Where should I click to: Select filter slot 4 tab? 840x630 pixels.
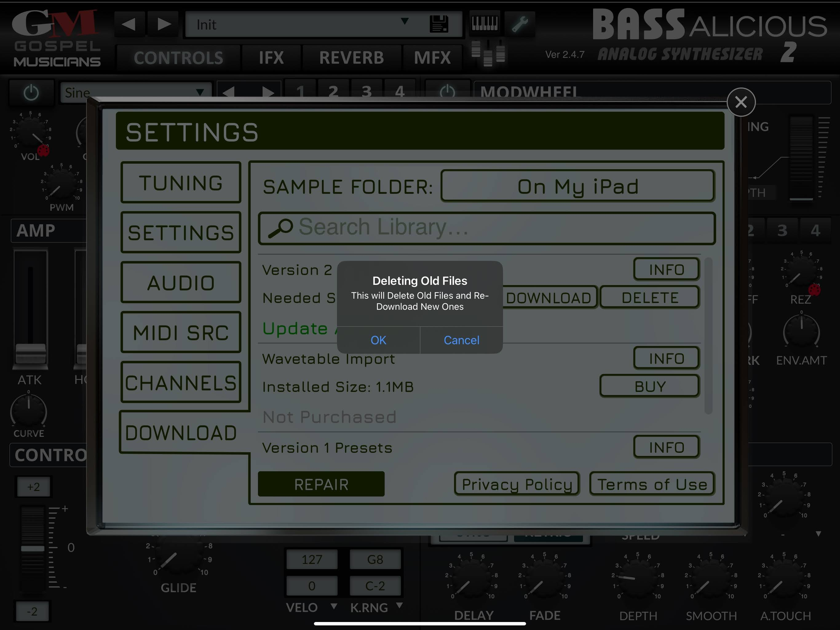pyautogui.click(x=816, y=230)
